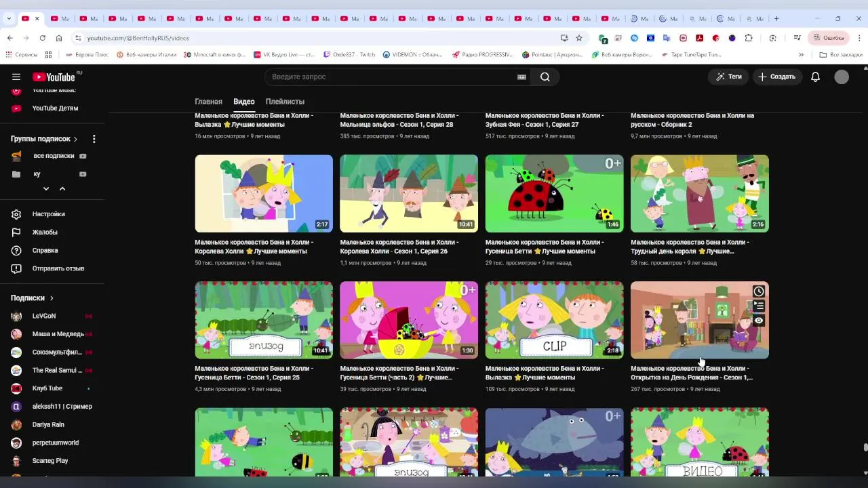This screenshot has width=868, height=488.
Task: Open Зубная Фея Серия 27 video title
Action: pyautogui.click(x=545, y=120)
